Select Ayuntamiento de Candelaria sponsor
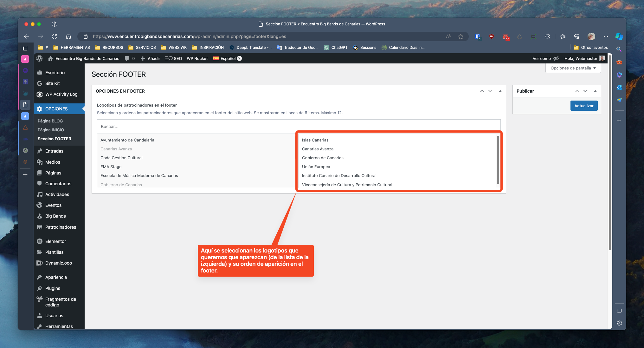 click(x=127, y=140)
